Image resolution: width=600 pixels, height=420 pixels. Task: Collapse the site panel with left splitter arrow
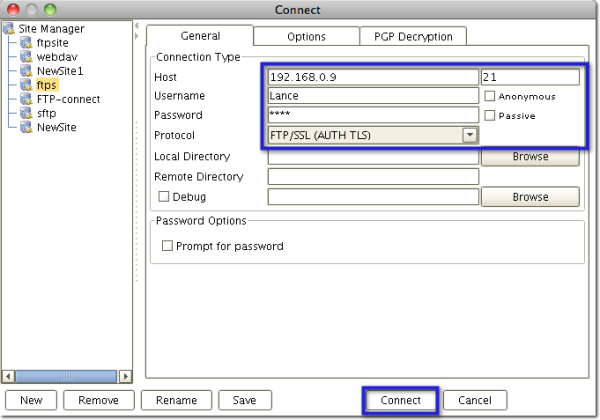(137, 26)
